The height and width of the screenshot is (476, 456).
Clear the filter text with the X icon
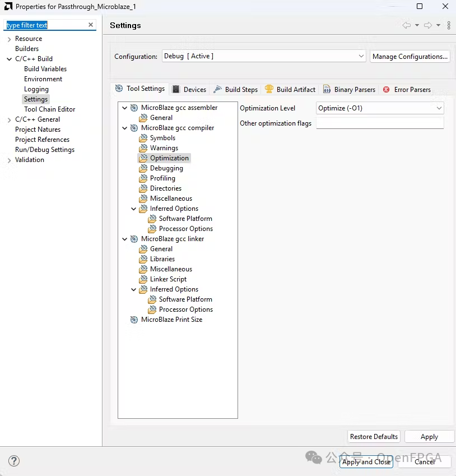pos(90,25)
